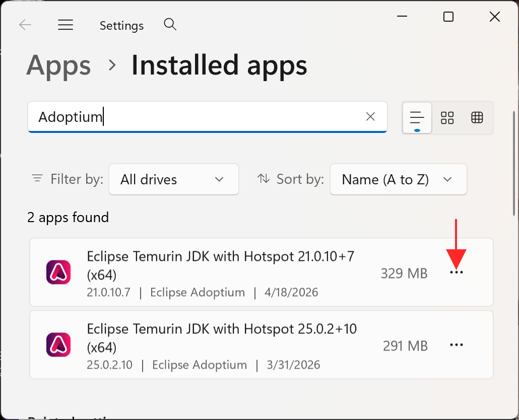519x420 pixels.
Task: Switch to list view layout
Action: pos(417,118)
